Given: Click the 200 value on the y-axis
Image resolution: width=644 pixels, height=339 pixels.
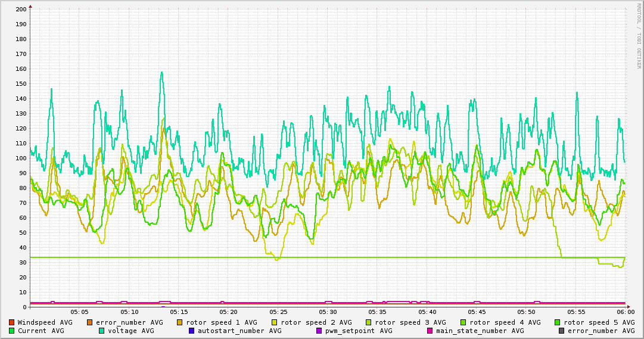Looking at the screenshot, I should [x=21, y=10].
